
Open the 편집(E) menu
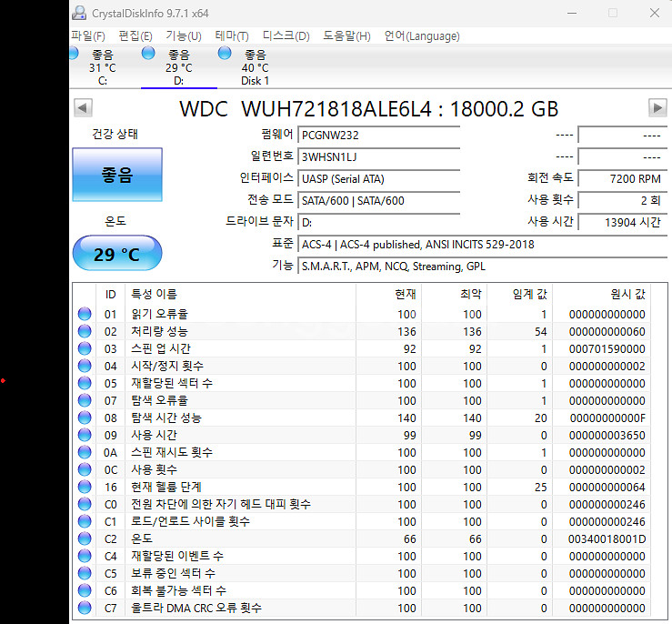tap(135, 36)
